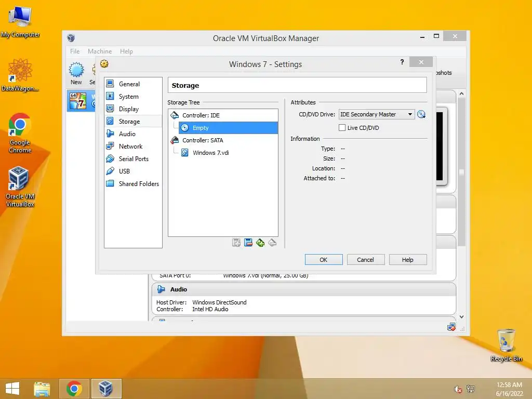
Task: Click the New machine toolbar icon
Action: (x=76, y=73)
